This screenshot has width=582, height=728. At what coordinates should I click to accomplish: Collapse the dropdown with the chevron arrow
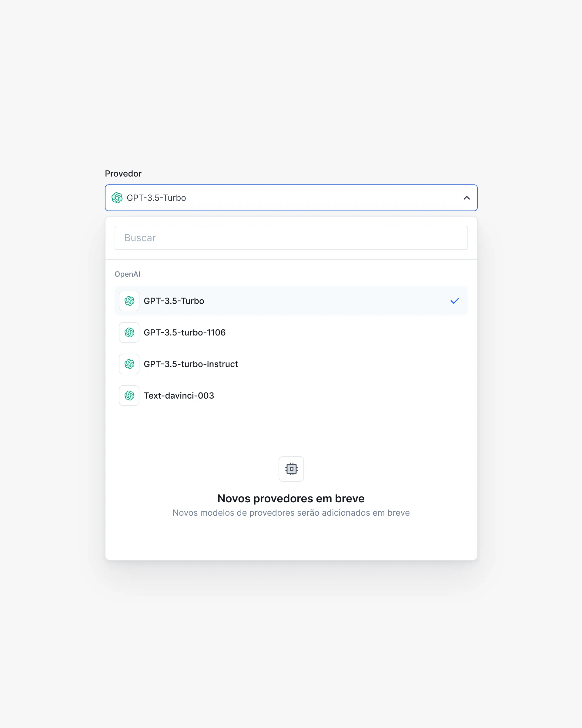click(x=466, y=198)
